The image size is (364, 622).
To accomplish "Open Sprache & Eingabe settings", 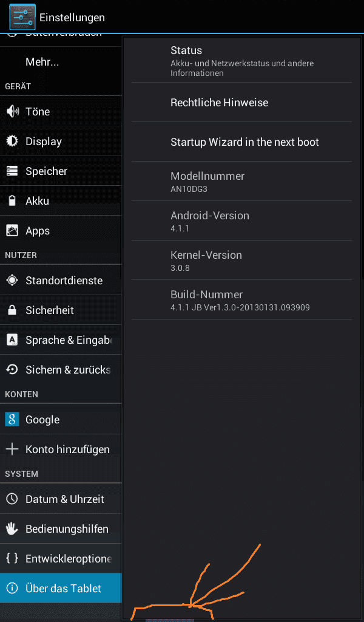I will click(61, 340).
